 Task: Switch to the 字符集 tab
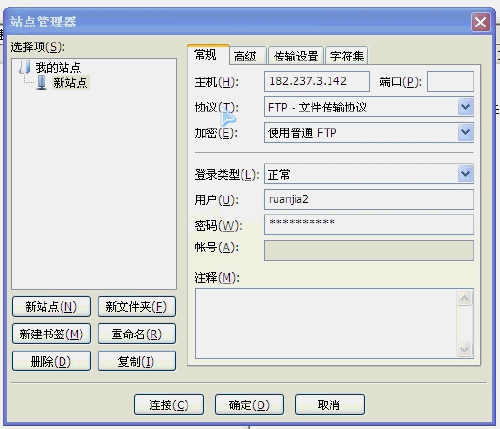pyautogui.click(x=347, y=56)
